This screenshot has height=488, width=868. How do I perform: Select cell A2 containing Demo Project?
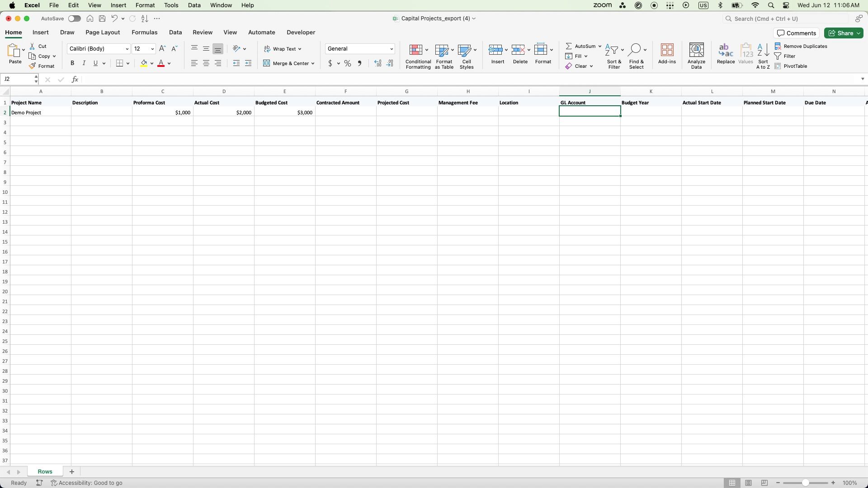40,113
